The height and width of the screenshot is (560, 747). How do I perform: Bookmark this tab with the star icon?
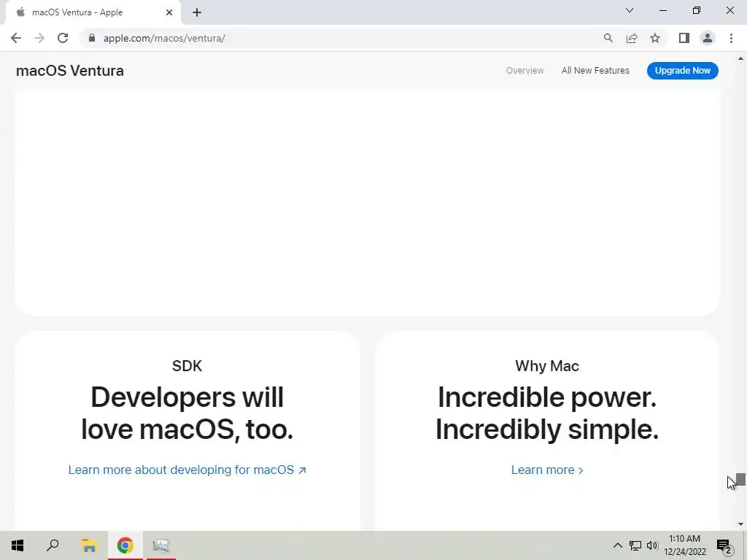pyautogui.click(x=655, y=38)
